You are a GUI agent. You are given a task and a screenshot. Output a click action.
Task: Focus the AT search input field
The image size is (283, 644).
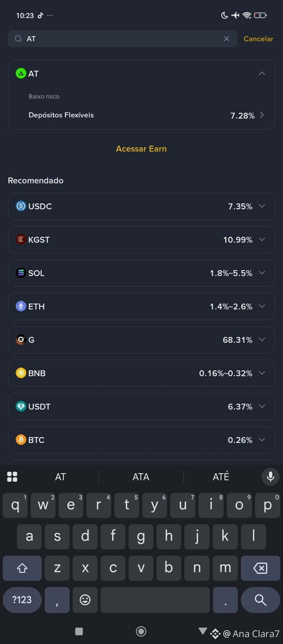122,38
